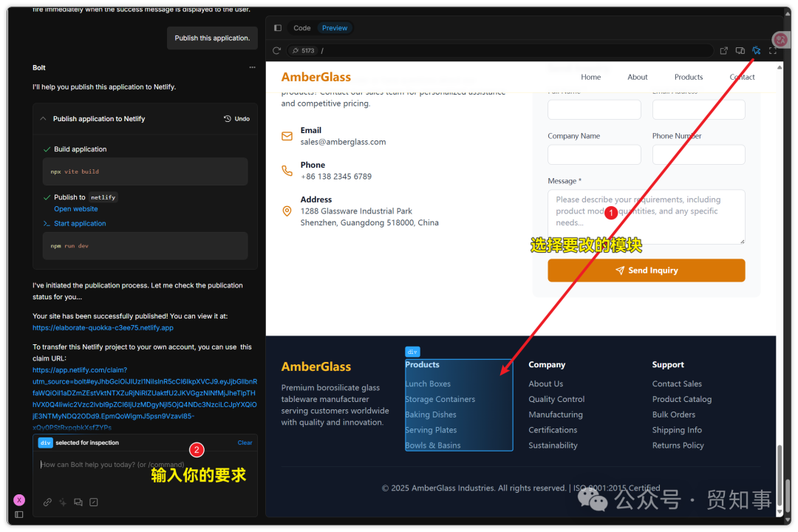This screenshot has width=798, height=532.
Task: Submit the form with Send Inquiry
Action: click(x=647, y=270)
